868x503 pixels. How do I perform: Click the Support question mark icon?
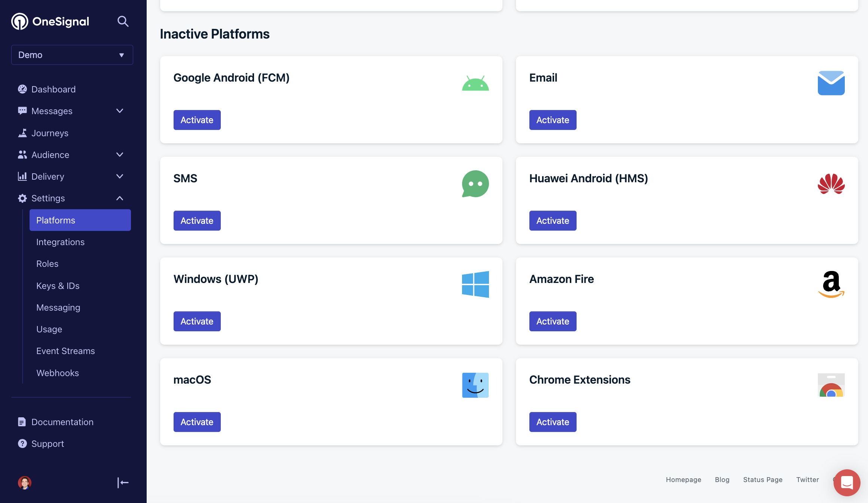(x=22, y=443)
